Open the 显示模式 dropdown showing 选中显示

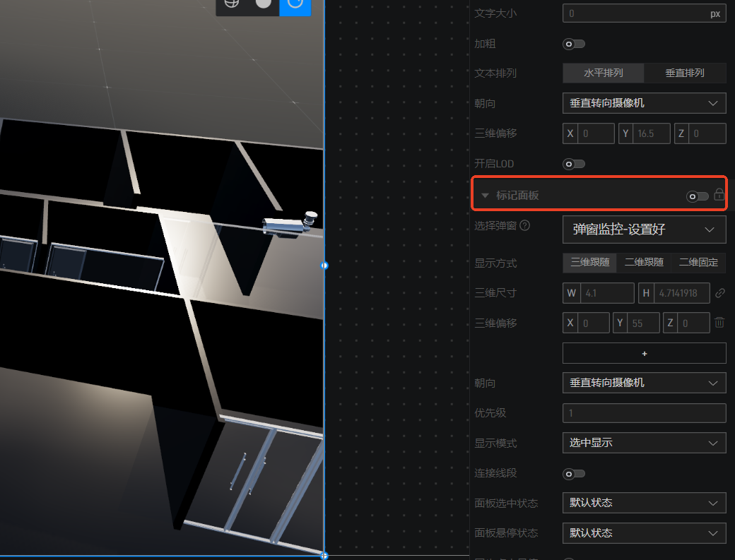point(644,443)
